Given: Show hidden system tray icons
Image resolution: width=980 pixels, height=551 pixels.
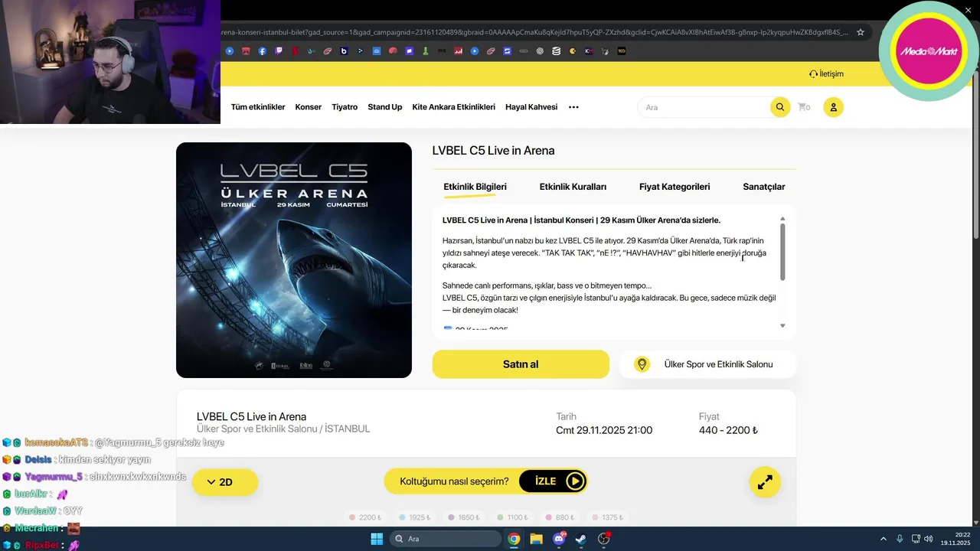Looking at the screenshot, I should click(883, 539).
